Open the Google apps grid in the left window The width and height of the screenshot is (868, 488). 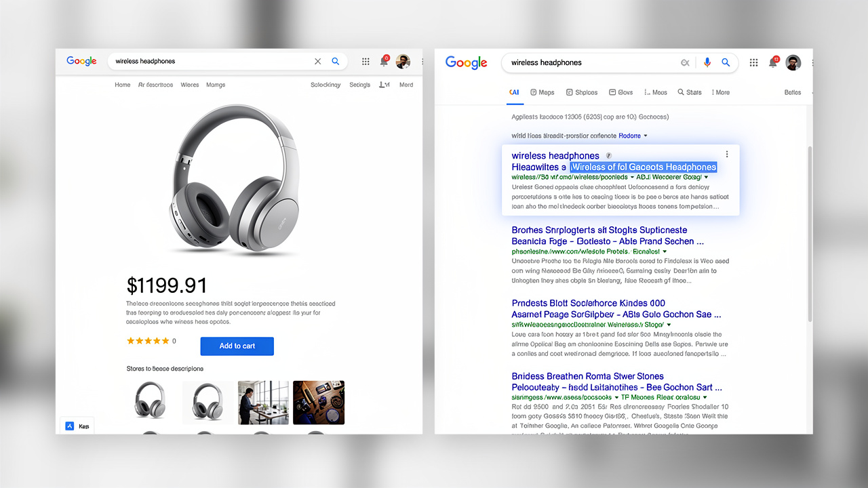click(366, 62)
